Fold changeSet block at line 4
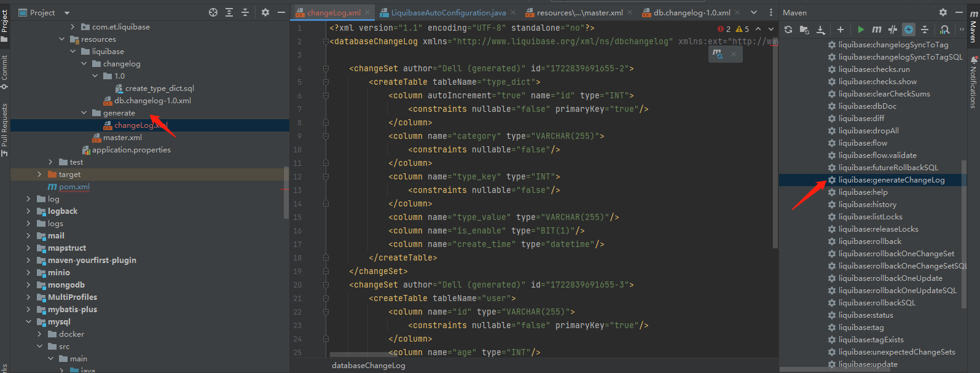Viewport: 980px width, 373px height. coord(326,69)
